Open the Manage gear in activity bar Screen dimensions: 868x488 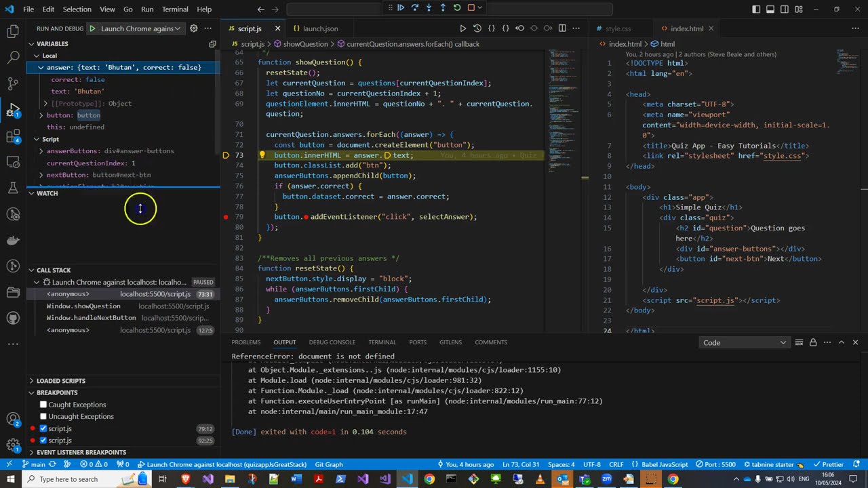[13, 445]
